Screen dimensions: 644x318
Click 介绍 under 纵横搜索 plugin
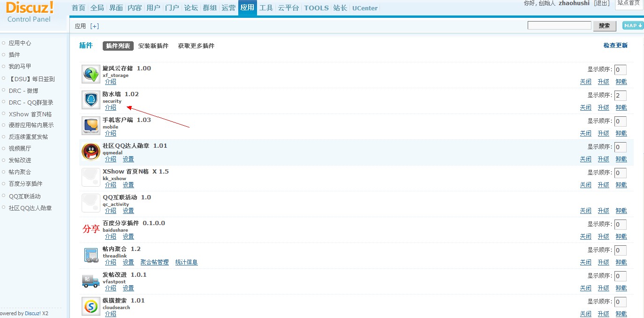111,314
